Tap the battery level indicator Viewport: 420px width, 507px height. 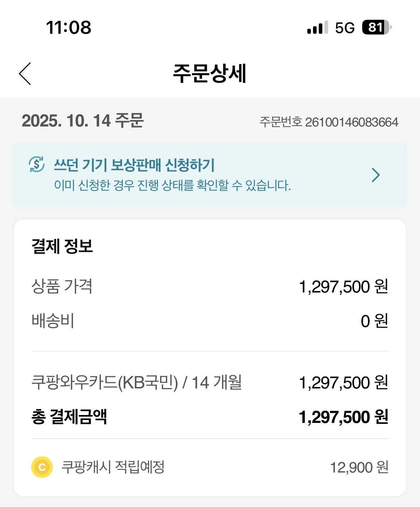[376, 27]
